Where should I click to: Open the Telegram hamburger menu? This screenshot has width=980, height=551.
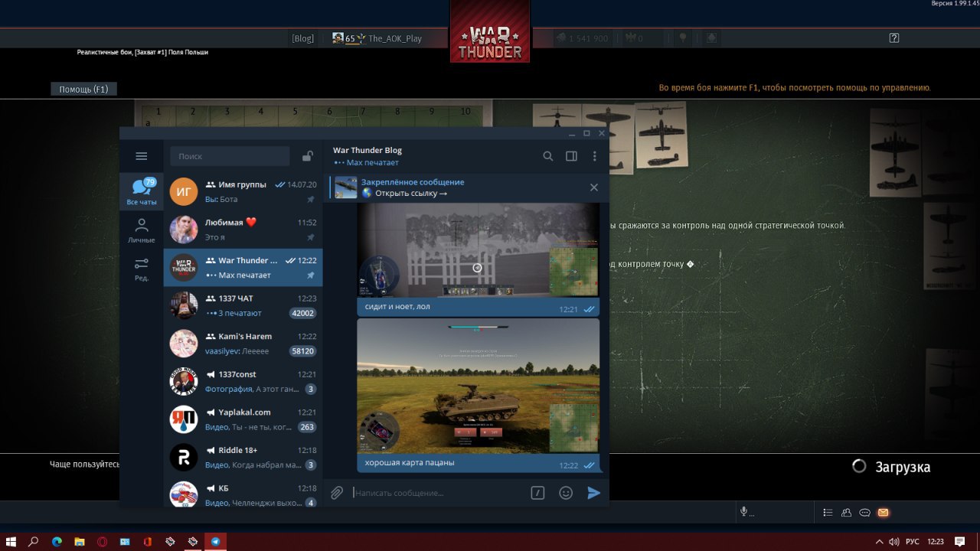141,156
